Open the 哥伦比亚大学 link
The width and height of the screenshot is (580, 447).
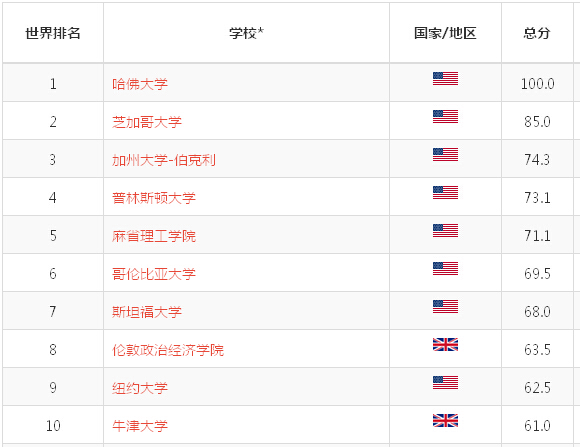[x=154, y=274]
